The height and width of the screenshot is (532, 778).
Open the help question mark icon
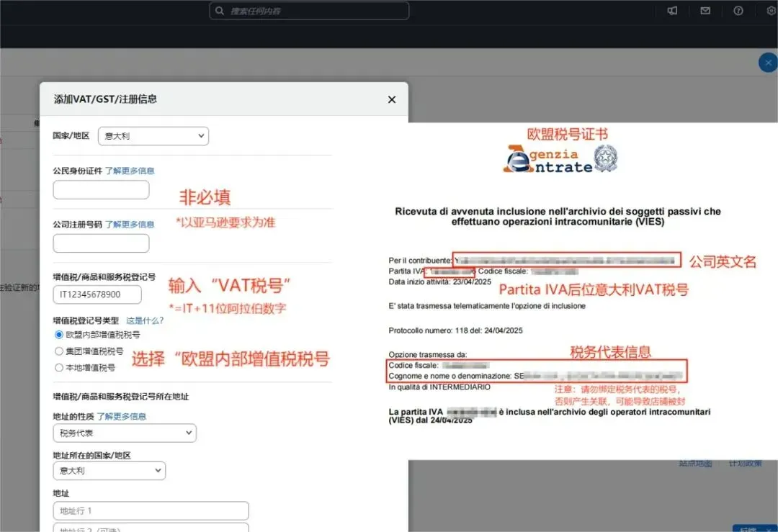738,10
